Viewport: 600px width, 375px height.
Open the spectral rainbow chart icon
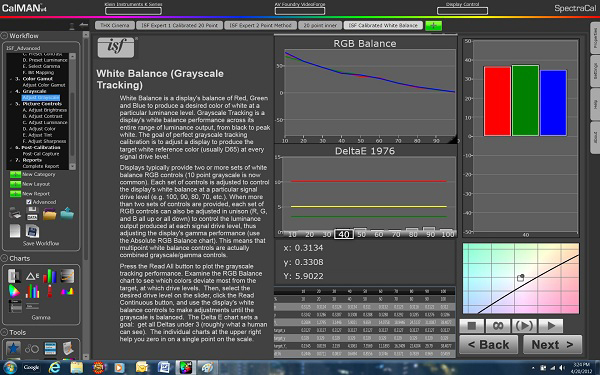point(67,292)
